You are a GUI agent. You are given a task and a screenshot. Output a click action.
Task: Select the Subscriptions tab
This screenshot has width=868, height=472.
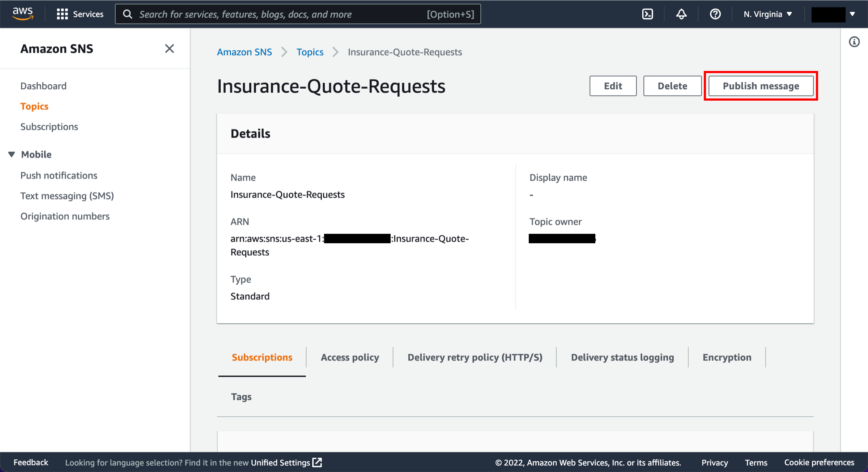click(261, 357)
